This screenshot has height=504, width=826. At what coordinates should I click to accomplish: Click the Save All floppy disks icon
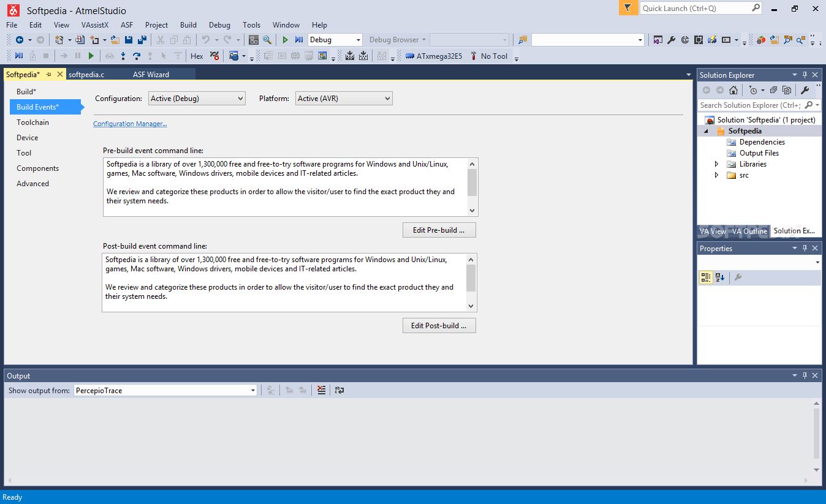(142, 40)
